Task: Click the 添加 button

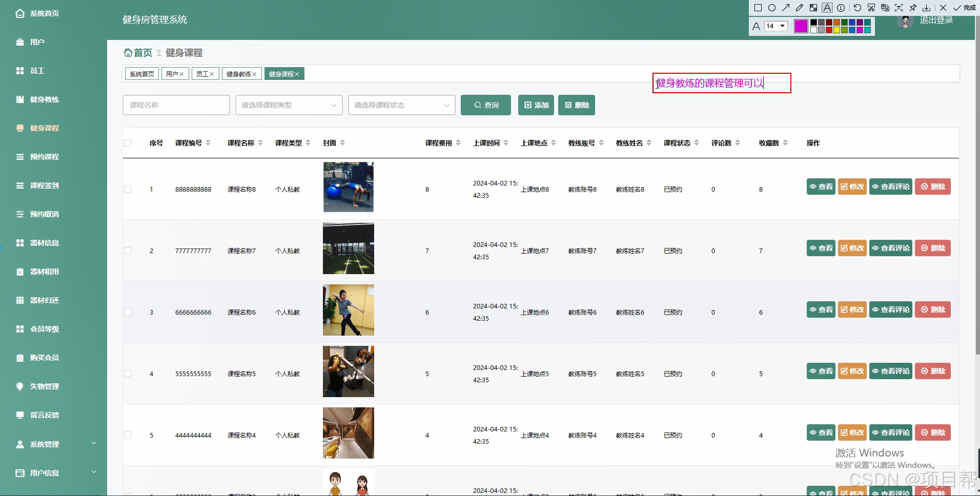Action: click(x=536, y=105)
